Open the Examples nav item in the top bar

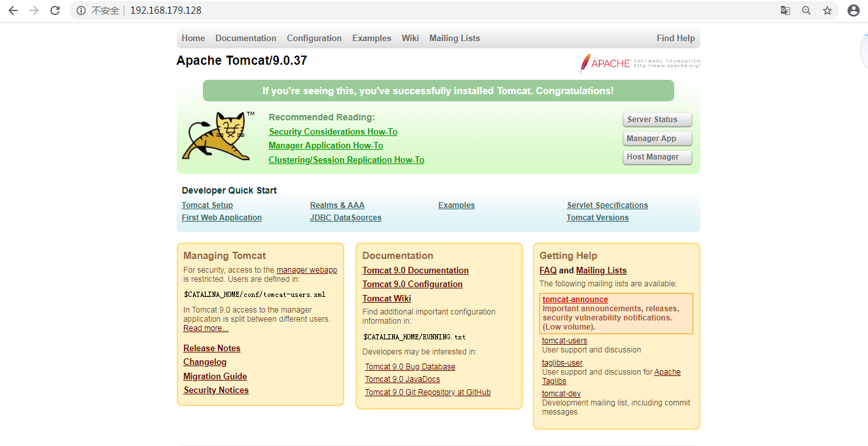pos(372,38)
